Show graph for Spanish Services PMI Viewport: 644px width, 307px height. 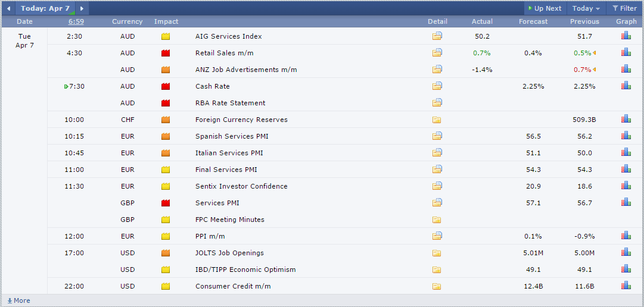[x=626, y=136]
